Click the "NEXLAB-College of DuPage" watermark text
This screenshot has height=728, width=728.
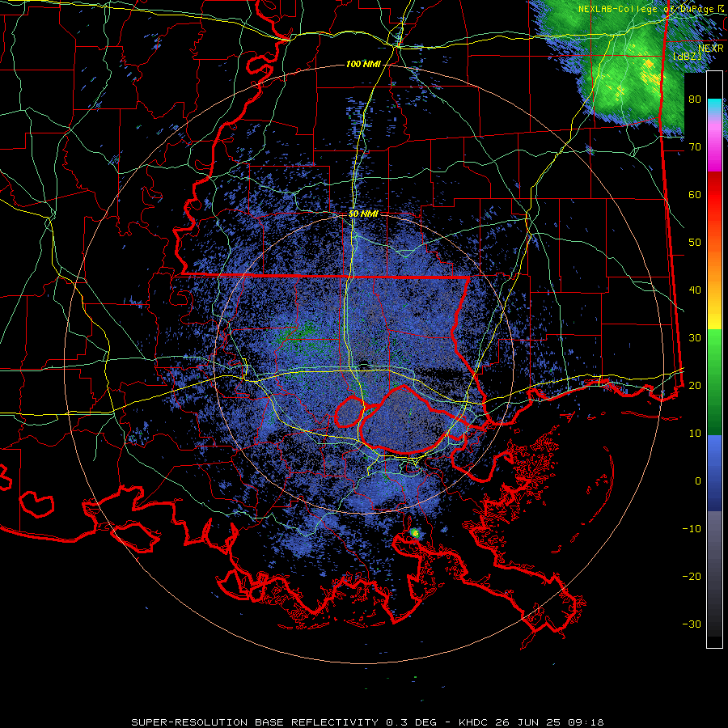tap(645, 9)
